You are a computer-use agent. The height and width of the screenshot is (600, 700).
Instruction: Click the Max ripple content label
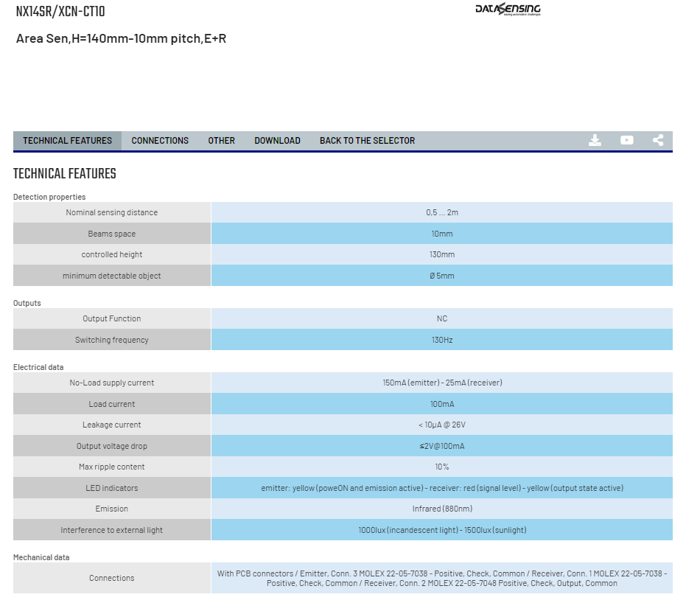click(x=111, y=467)
